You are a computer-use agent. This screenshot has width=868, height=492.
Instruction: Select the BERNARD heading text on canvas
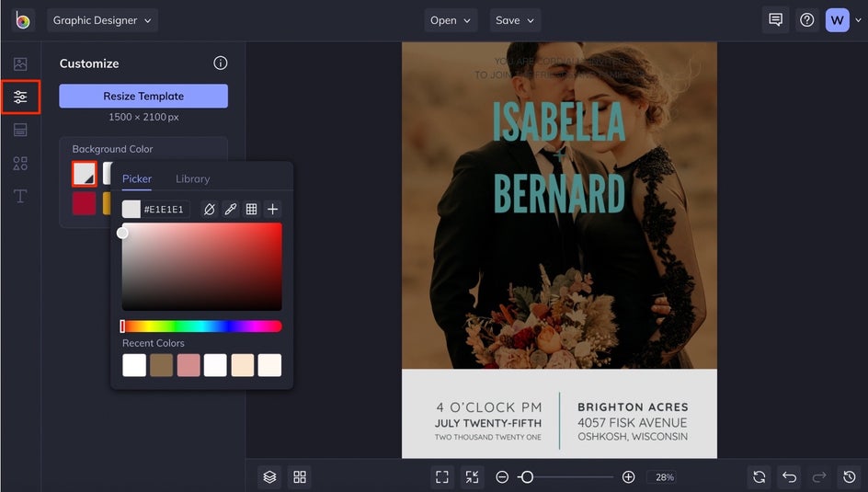point(559,194)
